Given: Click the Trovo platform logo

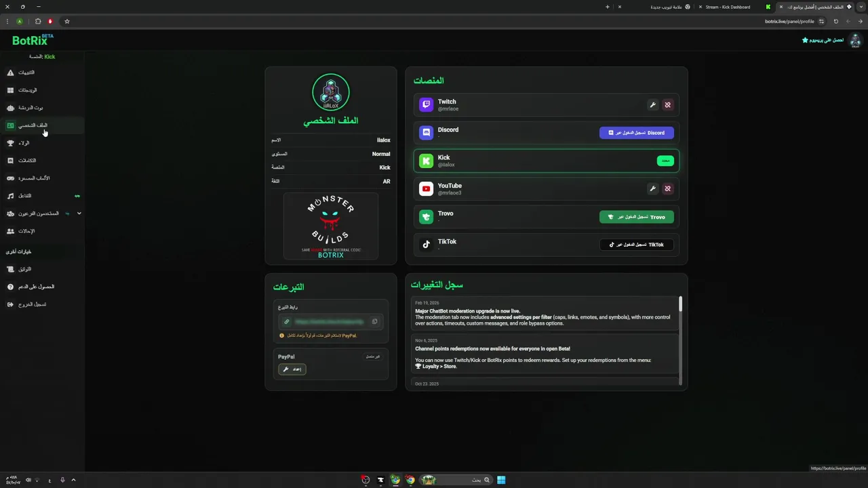Looking at the screenshot, I should click(x=426, y=217).
